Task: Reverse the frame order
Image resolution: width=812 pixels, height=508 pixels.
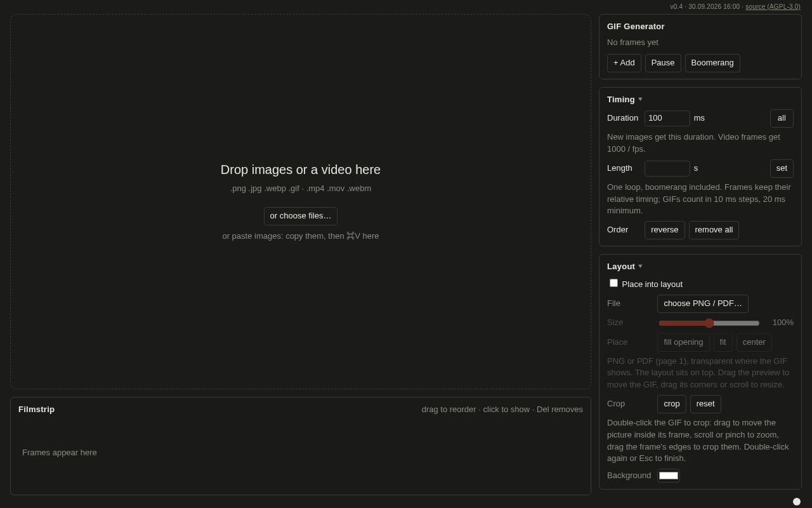Action: pos(664,230)
